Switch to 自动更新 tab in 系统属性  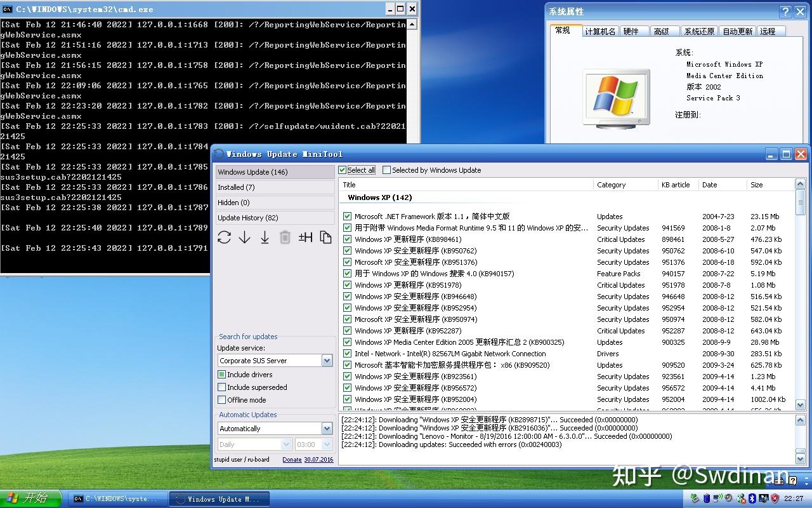[738, 31]
